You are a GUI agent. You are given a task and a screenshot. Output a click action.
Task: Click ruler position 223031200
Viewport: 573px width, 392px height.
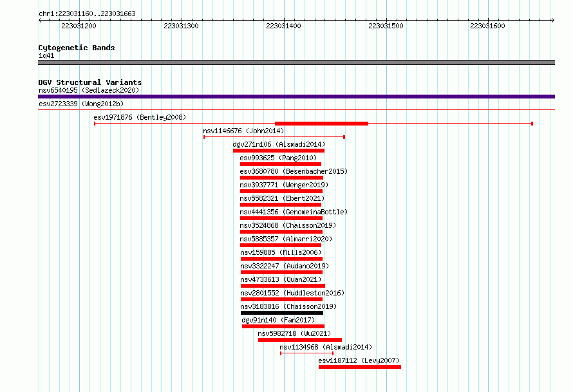click(x=79, y=26)
